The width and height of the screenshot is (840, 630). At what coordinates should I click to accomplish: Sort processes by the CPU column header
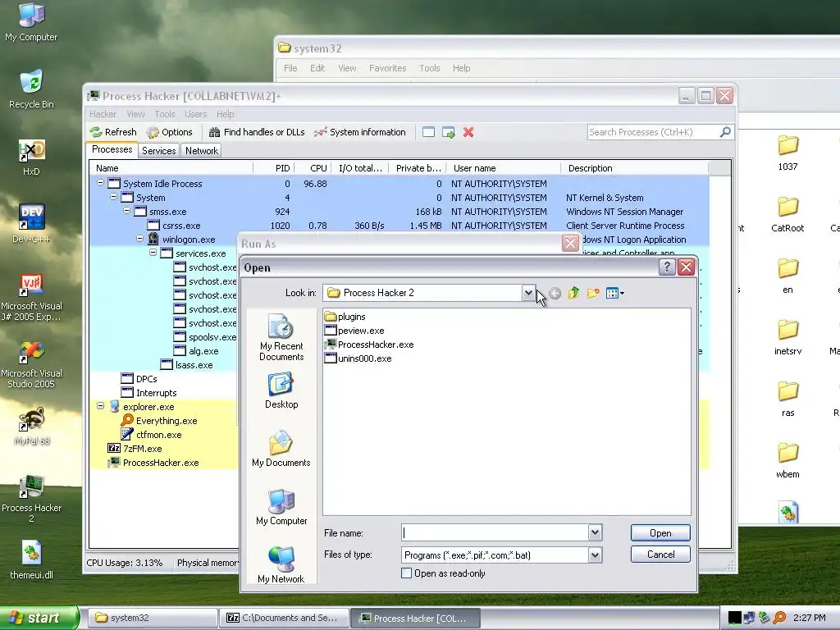313,168
